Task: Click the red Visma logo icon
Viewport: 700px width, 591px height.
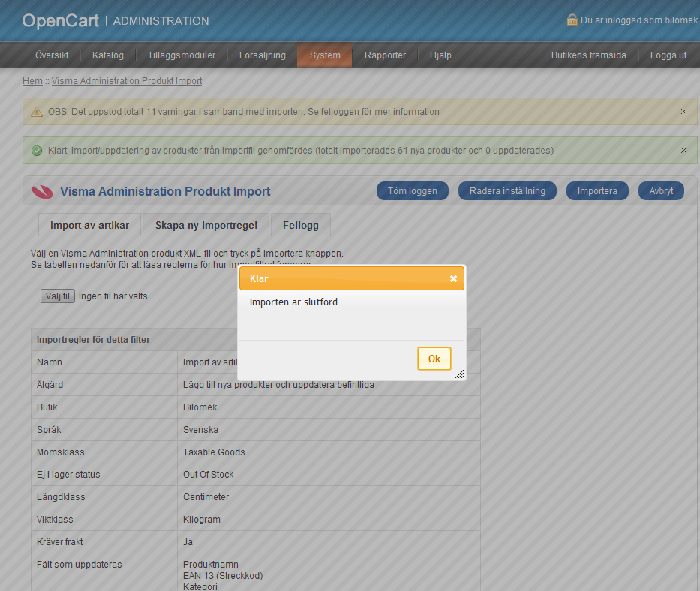Action: point(43,191)
